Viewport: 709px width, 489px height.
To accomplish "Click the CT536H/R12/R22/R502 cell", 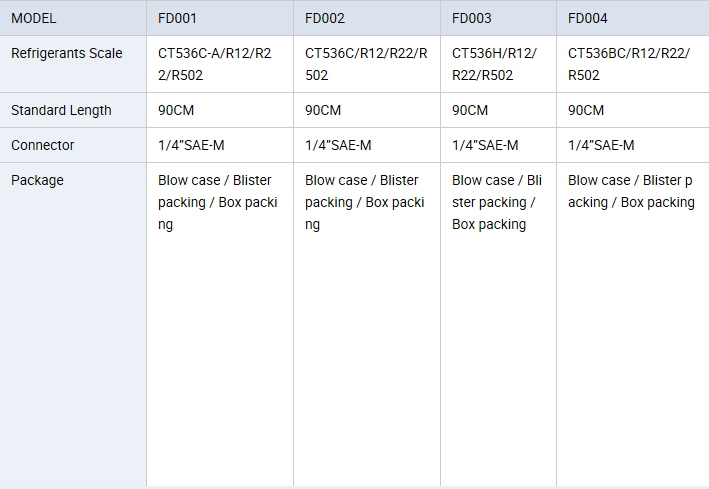I will click(x=498, y=64).
